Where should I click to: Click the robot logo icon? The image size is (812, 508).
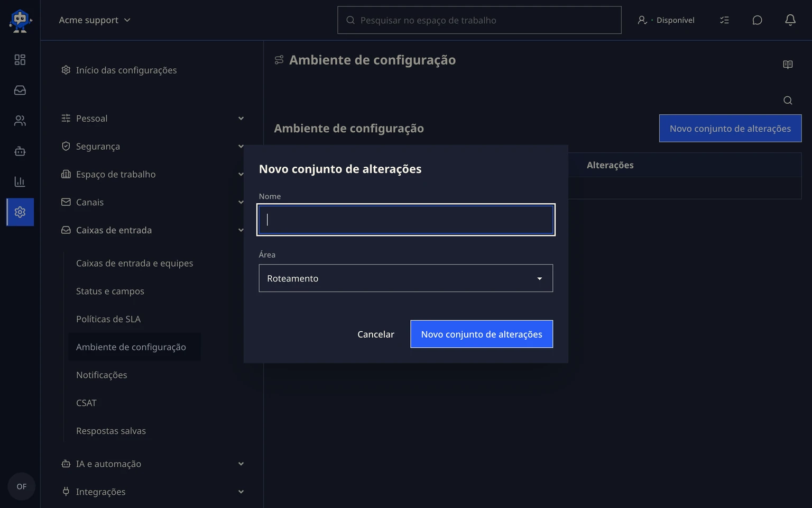(20, 21)
